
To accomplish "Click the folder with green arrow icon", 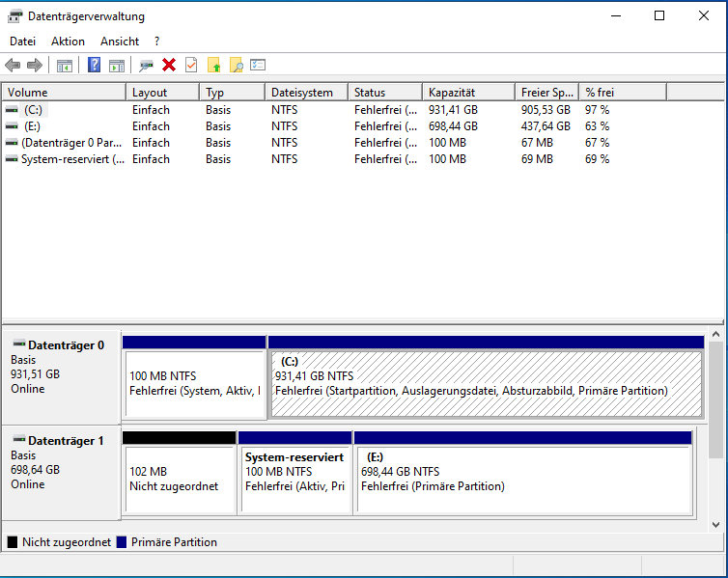I will 213,65.
